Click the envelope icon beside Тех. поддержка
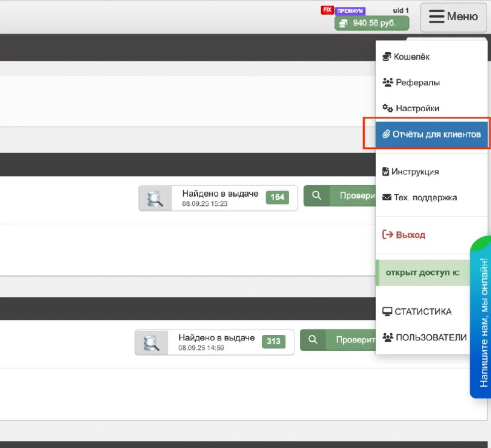Image resolution: width=491 pixels, height=448 pixels. [387, 197]
